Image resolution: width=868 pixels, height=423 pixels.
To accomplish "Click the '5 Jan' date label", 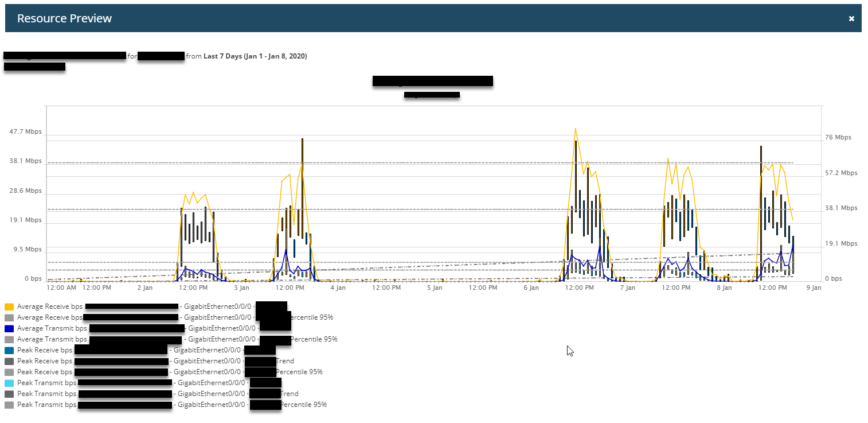I will pyautogui.click(x=435, y=288).
